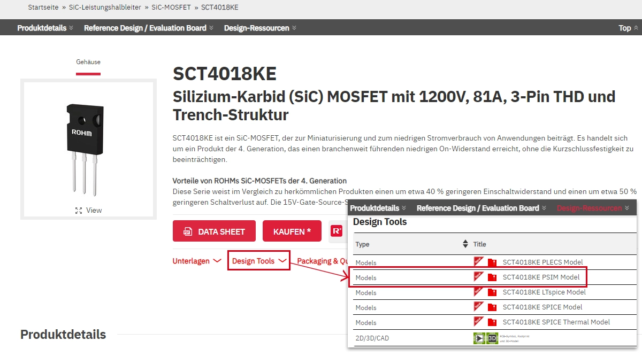Open the SCT4018KE SPICE Thermal Model link
642x364 pixels.
pyautogui.click(x=556, y=322)
